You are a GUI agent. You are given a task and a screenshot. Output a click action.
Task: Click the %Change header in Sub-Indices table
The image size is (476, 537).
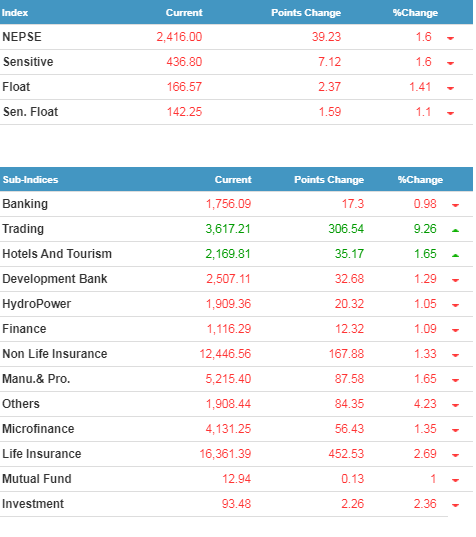pyautogui.click(x=420, y=179)
